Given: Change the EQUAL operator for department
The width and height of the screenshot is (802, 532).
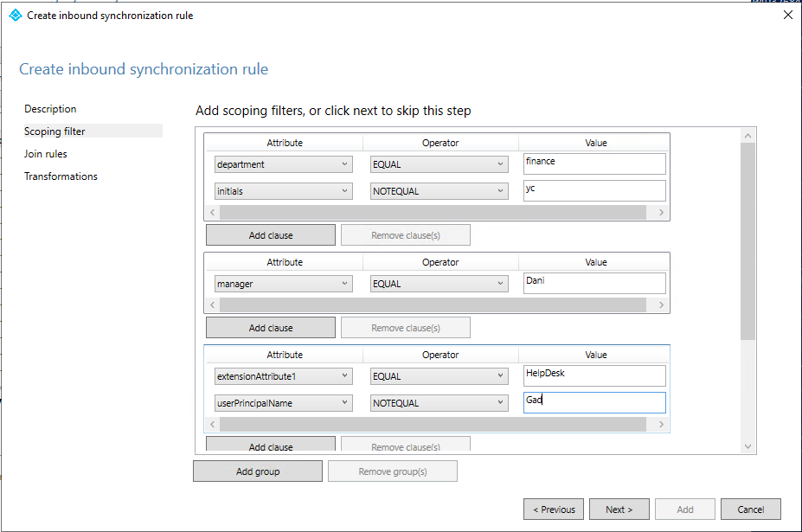Looking at the screenshot, I should [x=439, y=164].
